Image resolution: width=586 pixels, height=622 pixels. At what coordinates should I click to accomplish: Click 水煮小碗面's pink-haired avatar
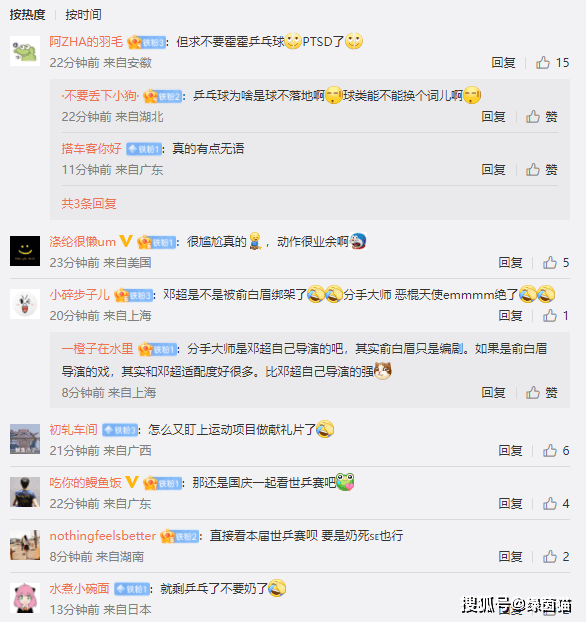point(25,598)
